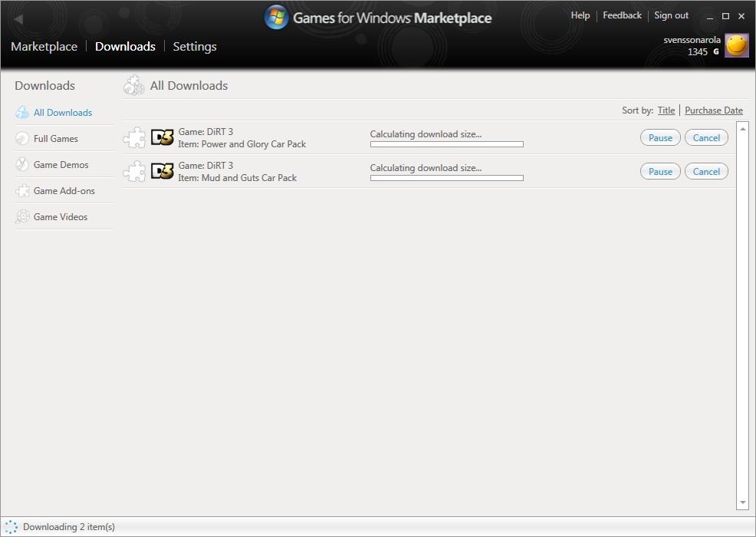Screen dimensions: 756x537
Task: Minimize the Marketplace window
Action: pos(710,17)
